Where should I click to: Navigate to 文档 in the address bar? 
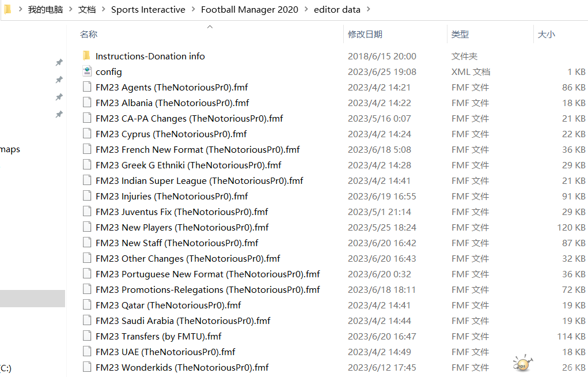(x=87, y=9)
